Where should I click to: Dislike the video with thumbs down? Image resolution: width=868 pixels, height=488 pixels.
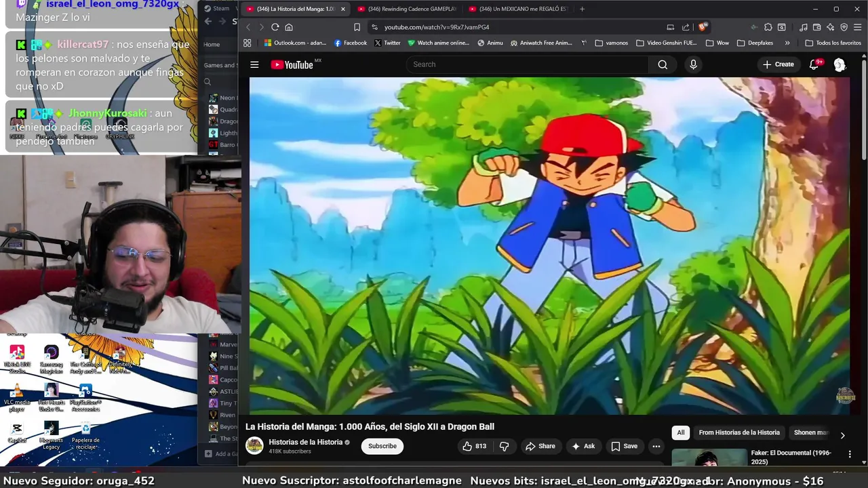(x=504, y=446)
